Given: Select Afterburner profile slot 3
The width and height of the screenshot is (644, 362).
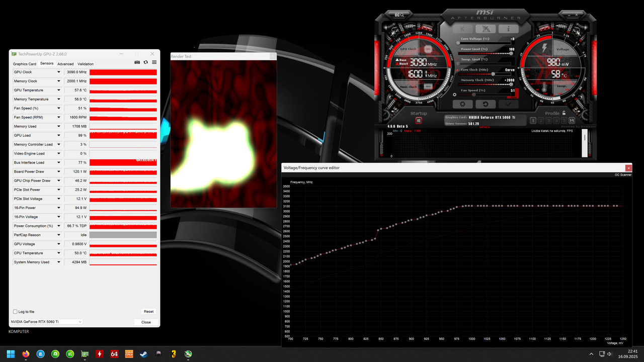Looking at the screenshot, I should (549, 121).
